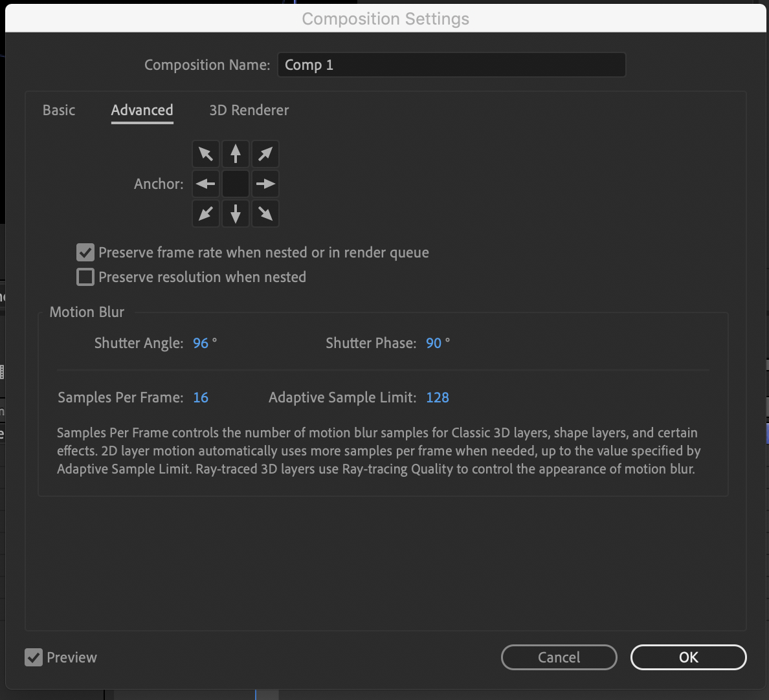Viewport: 769px width, 700px height.
Task: Enable preserve resolution when nested
Action: point(85,277)
